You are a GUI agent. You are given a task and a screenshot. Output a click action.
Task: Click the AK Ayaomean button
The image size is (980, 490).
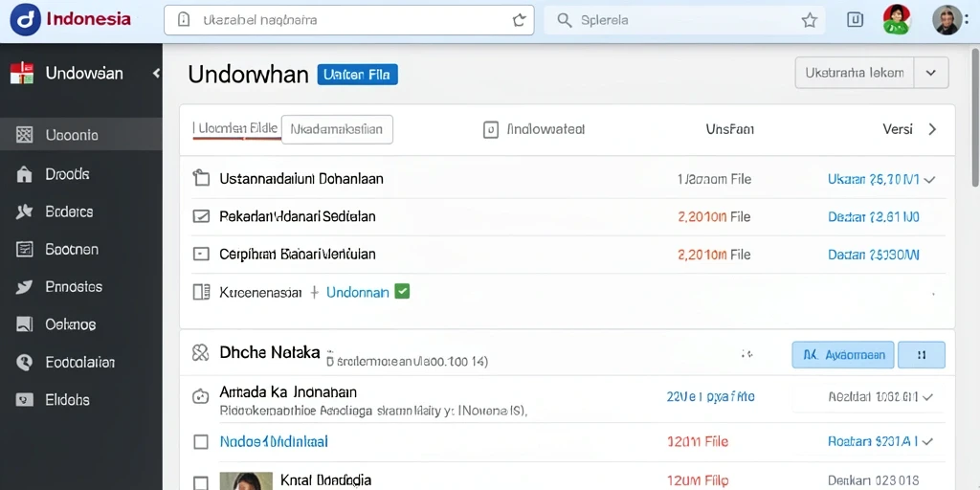pyautogui.click(x=843, y=355)
